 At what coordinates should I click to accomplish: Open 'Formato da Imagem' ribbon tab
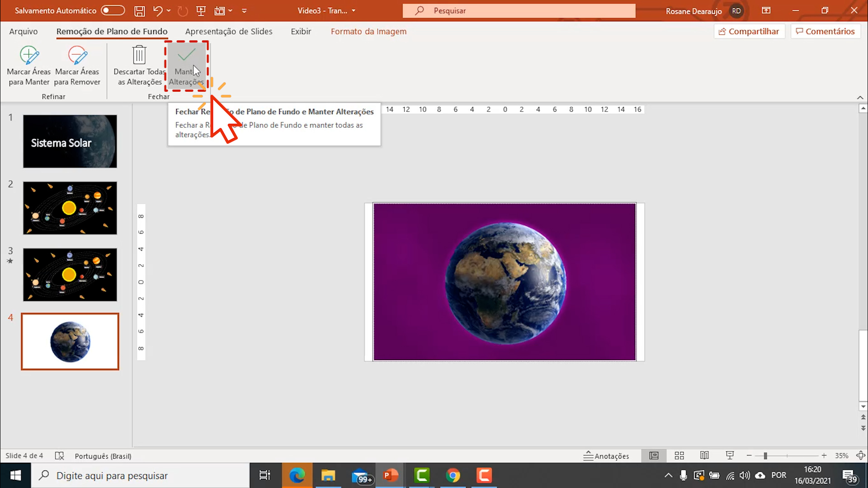tap(368, 31)
